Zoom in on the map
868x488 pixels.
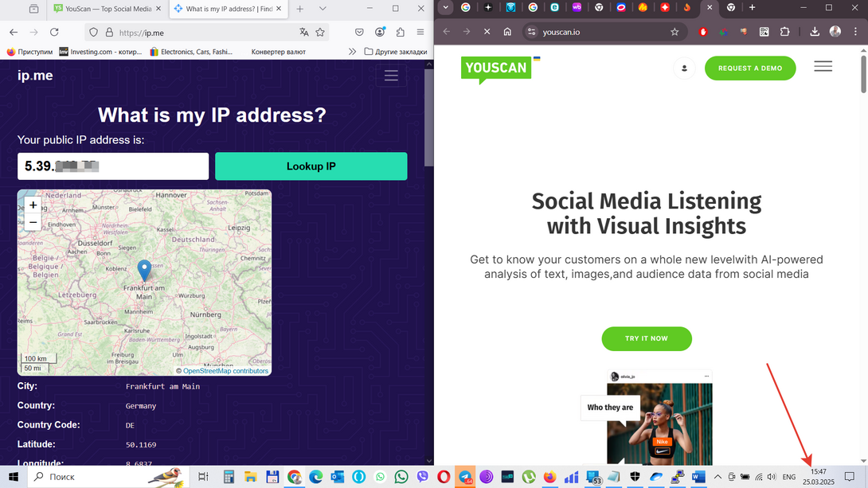pyautogui.click(x=33, y=205)
